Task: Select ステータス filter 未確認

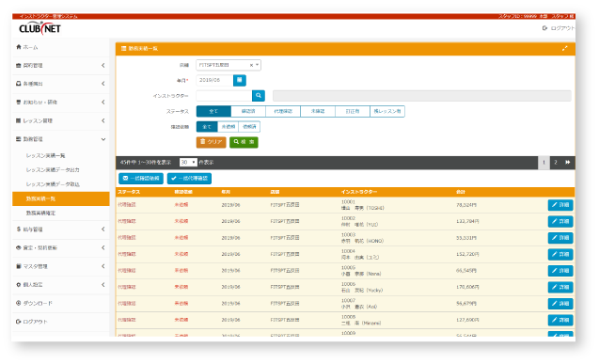Action: coord(318,111)
